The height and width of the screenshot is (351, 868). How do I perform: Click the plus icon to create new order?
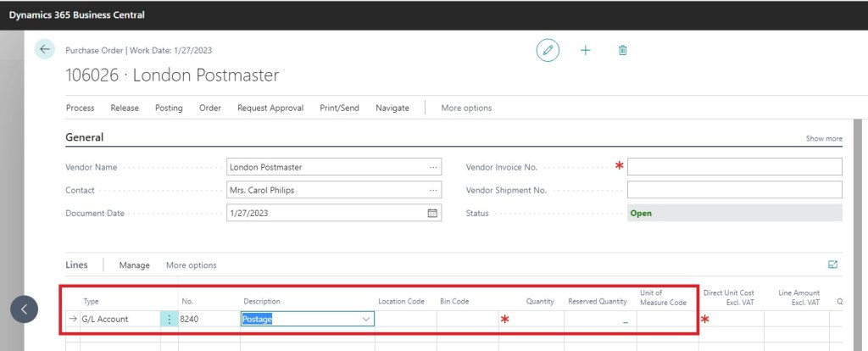click(585, 51)
